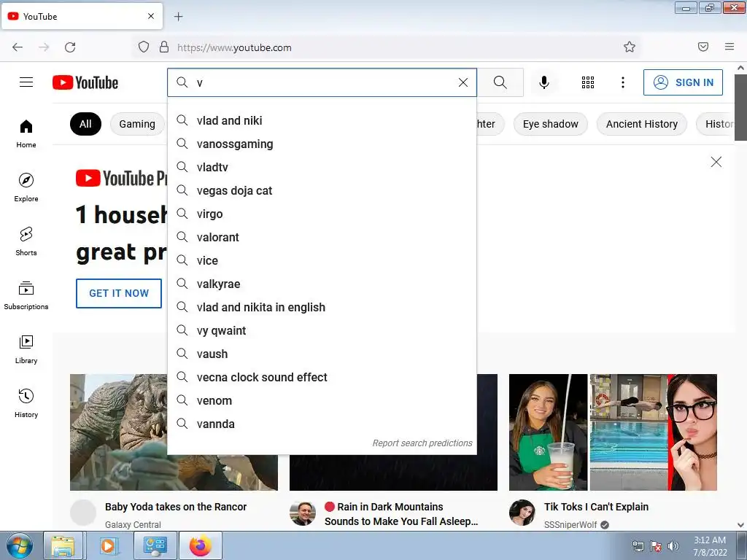Clear the search box with the X icon
The width and height of the screenshot is (747, 560).
(463, 82)
